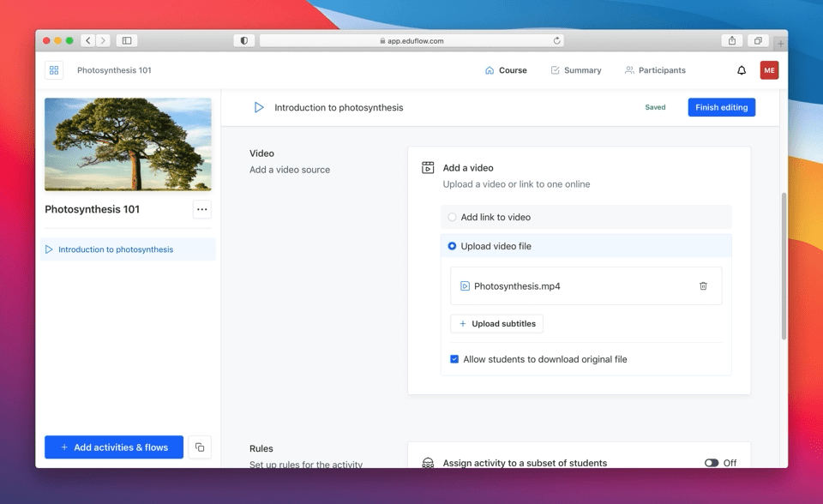The width and height of the screenshot is (823, 504).
Task: Click the Finish editing button
Action: [x=719, y=106]
